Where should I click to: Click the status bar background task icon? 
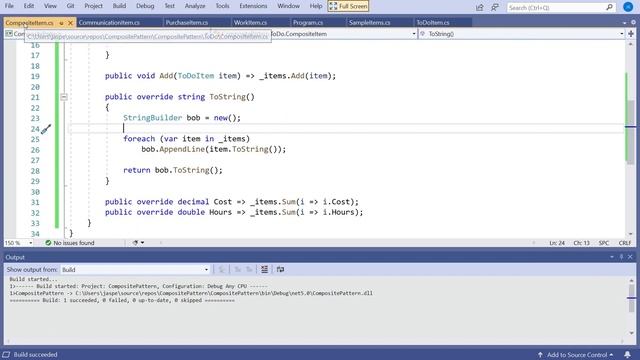6,355
